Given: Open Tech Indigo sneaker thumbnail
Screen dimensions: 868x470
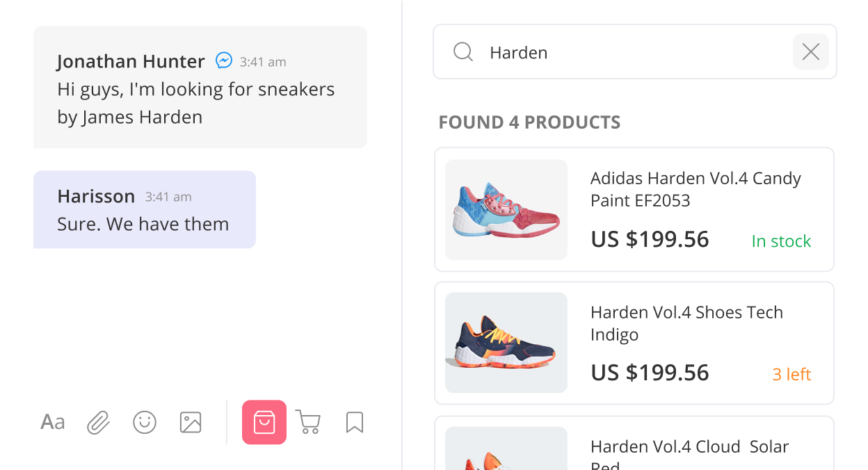Looking at the screenshot, I should (506, 343).
